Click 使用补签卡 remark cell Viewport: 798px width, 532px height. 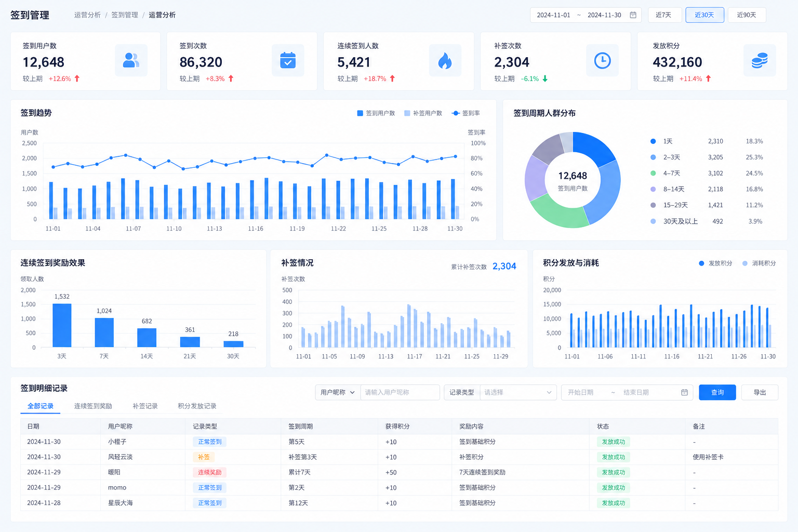[x=708, y=457]
